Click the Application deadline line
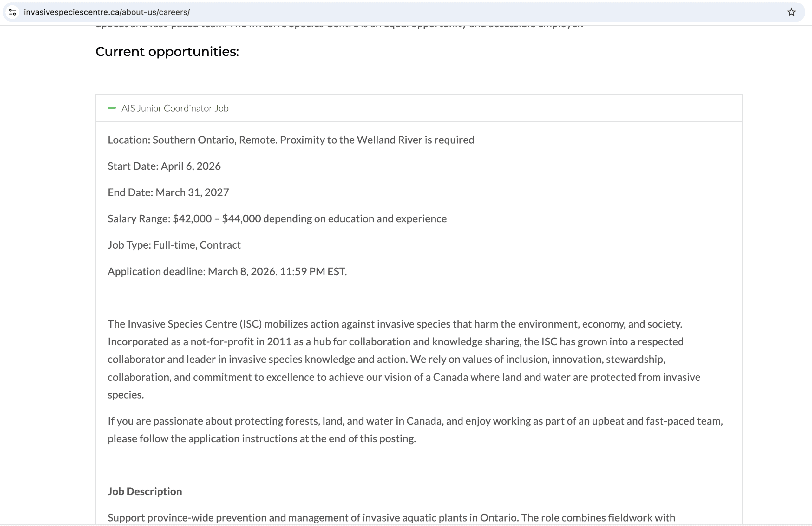 227,271
